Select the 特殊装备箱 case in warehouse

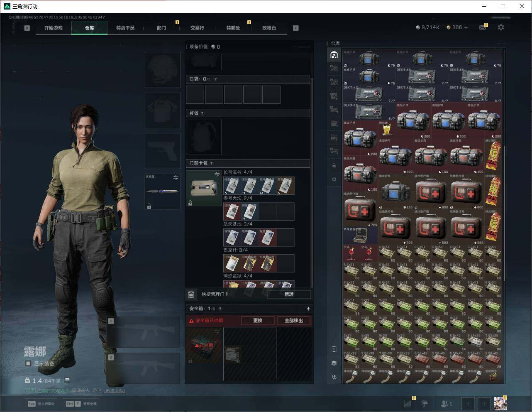point(360,235)
